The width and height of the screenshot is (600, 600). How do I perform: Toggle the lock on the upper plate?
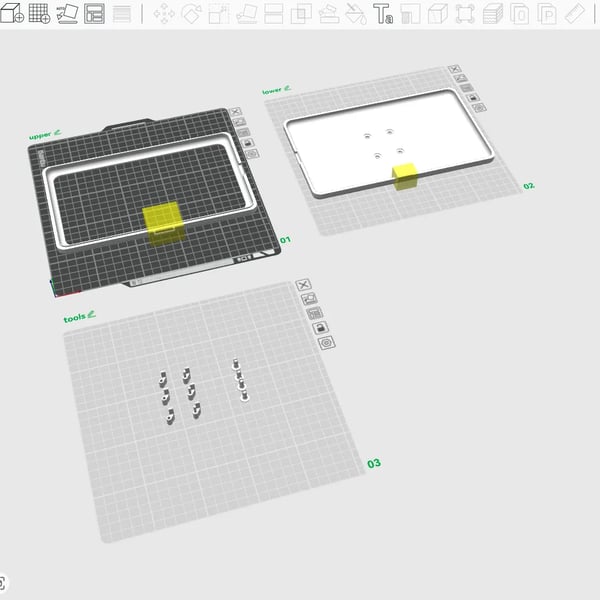coord(248,143)
